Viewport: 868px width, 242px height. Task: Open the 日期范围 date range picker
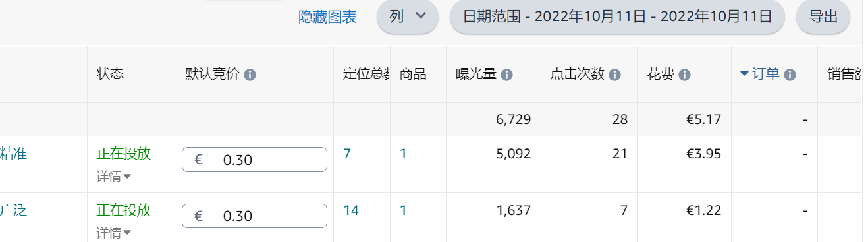tap(617, 17)
